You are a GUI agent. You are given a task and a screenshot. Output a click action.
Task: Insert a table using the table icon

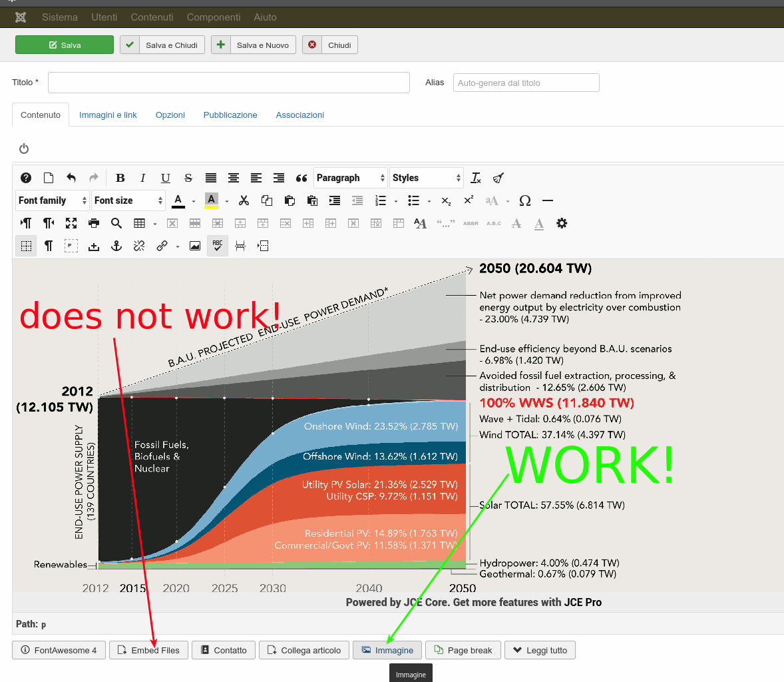point(139,223)
